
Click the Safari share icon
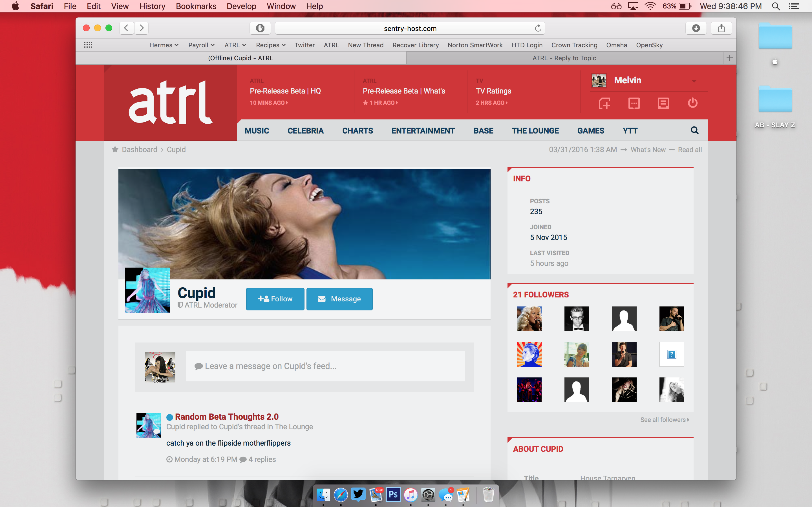(721, 28)
